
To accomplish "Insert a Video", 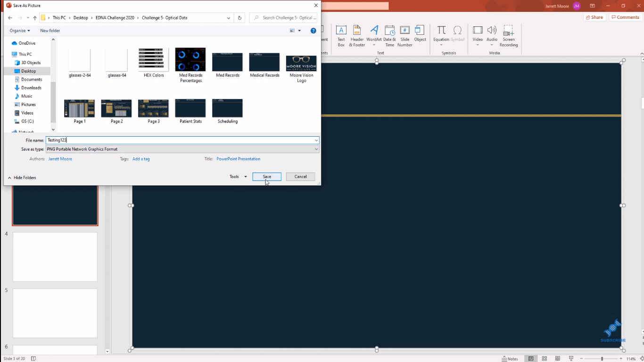I will (x=478, y=36).
